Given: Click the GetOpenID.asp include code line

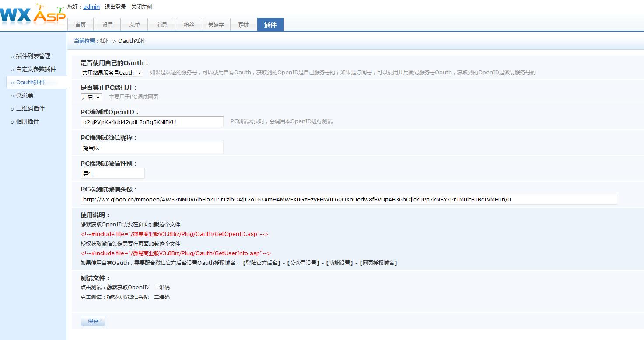Looking at the screenshot, I should 174,234.
